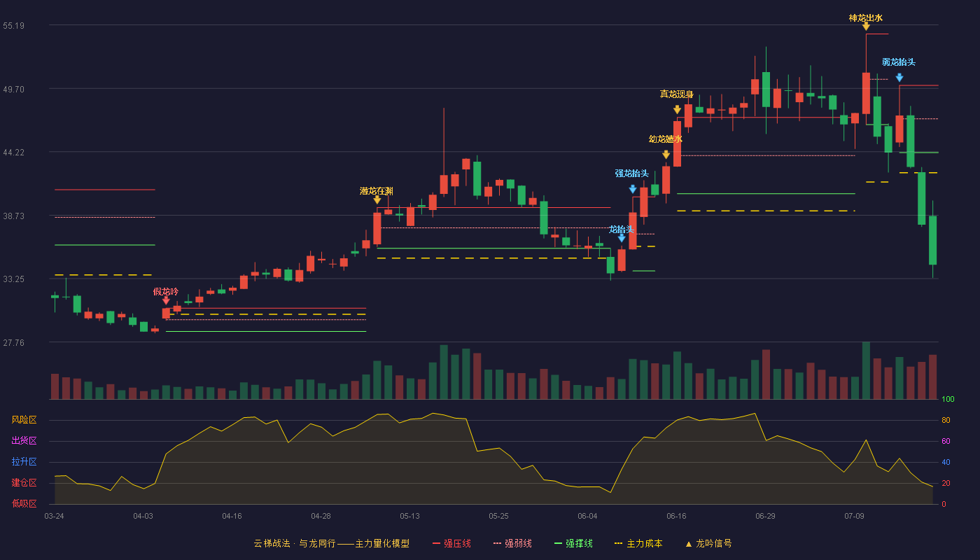Screen dimensions: 980x560
Task: Click the blue arrow under 龙抬头 near 06-04
Action: [x=622, y=239]
